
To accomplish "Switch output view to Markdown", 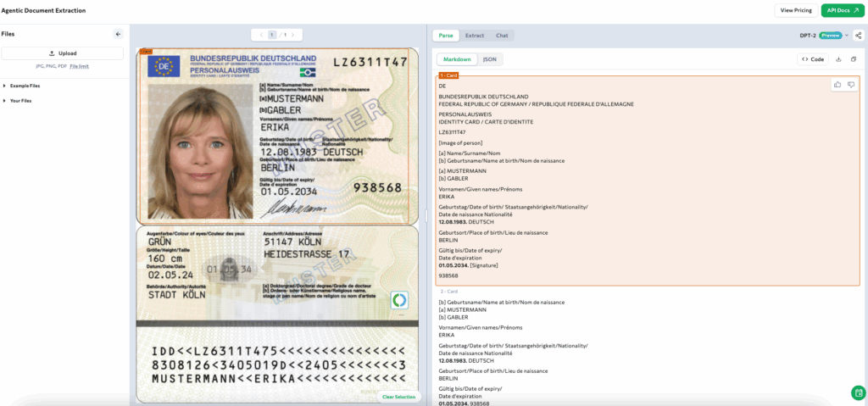I will click(x=457, y=59).
